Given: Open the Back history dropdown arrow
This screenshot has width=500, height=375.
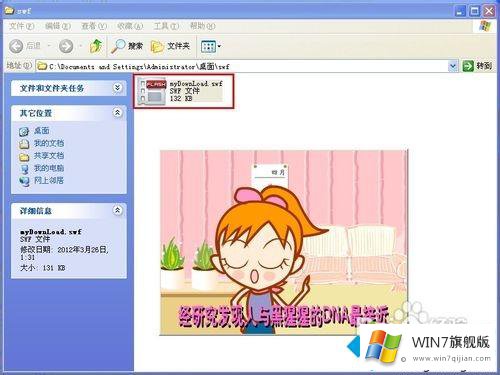Looking at the screenshot, I should point(49,46).
